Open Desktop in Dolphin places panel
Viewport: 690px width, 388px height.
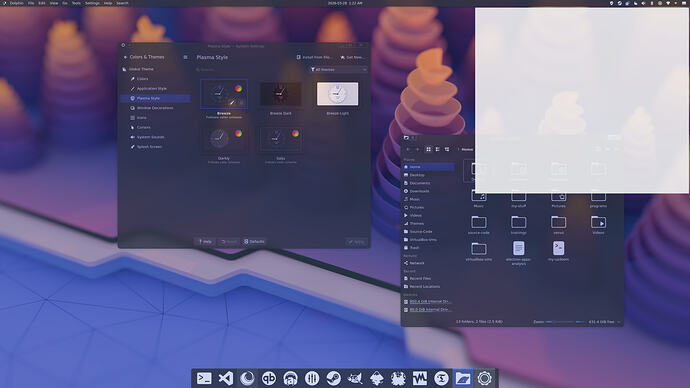click(428, 175)
